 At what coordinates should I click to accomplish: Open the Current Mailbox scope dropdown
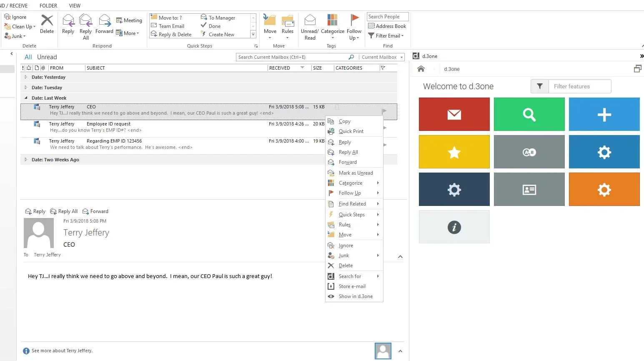[x=382, y=57]
